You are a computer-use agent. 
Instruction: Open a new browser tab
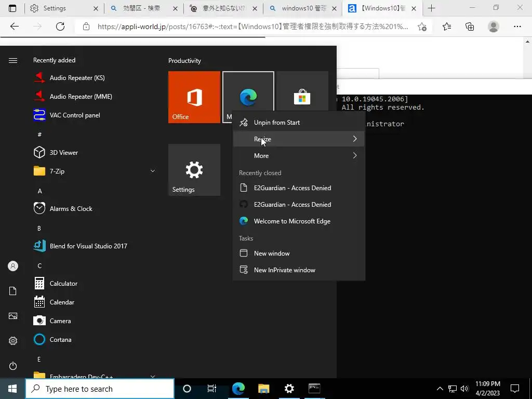[x=431, y=8]
